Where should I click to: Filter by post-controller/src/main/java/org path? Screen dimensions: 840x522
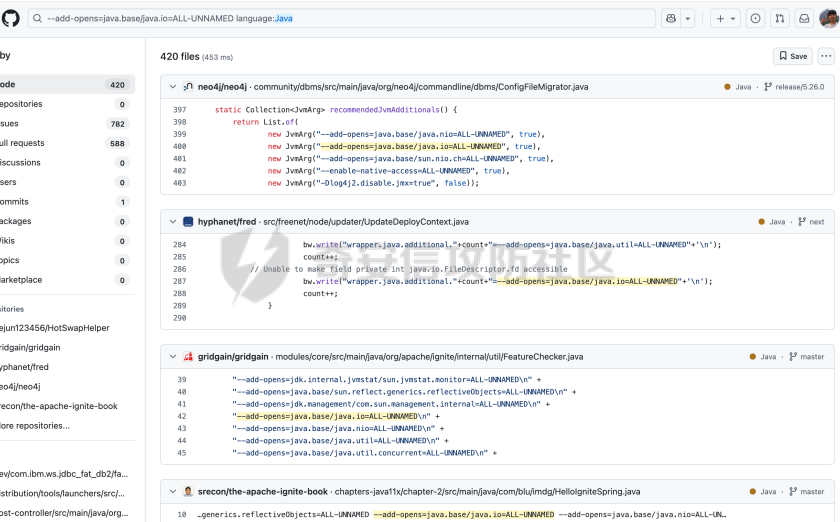point(66,513)
